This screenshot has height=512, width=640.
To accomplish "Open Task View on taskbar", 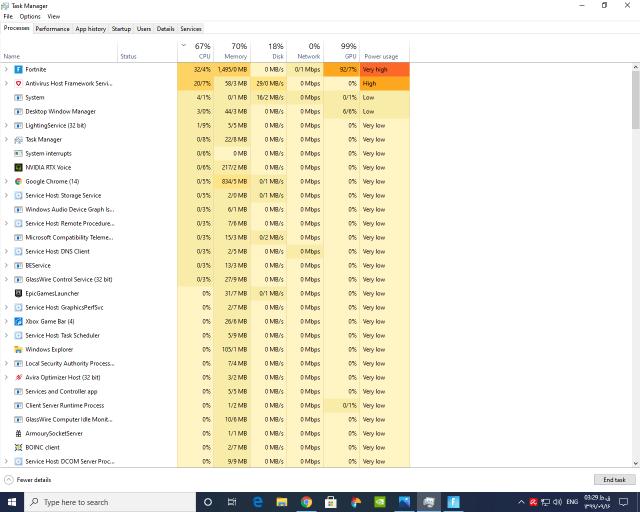I will (232, 502).
